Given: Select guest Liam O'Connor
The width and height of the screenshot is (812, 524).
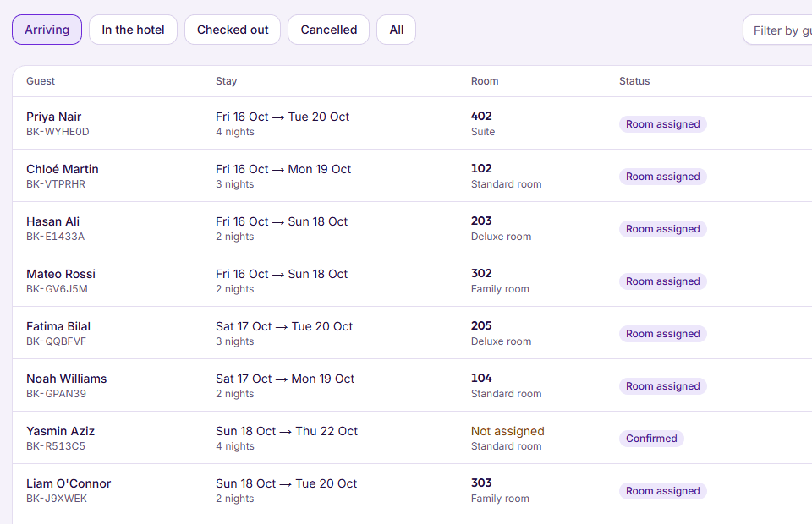Looking at the screenshot, I should point(69,483).
